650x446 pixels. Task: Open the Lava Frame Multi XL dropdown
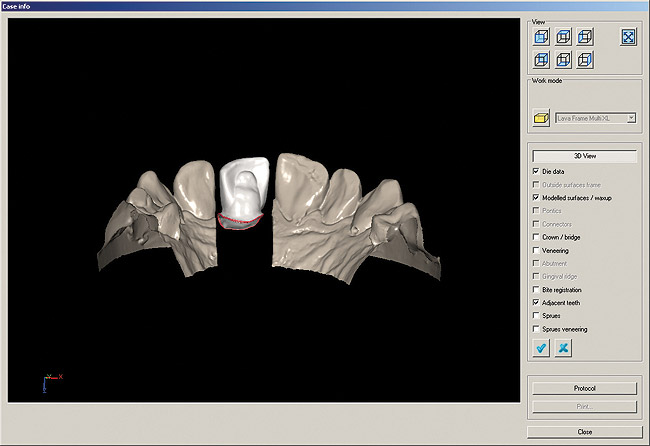pyautogui.click(x=631, y=118)
